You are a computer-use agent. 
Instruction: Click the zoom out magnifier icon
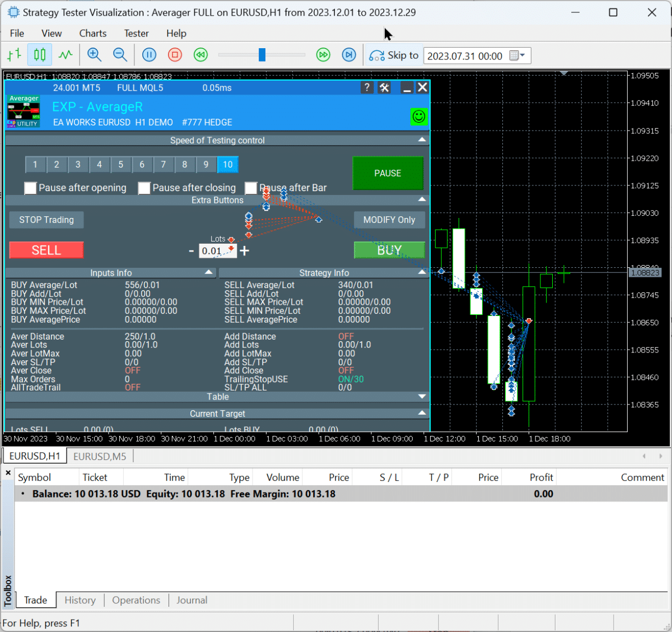pyautogui.click(x=120, y=55)
